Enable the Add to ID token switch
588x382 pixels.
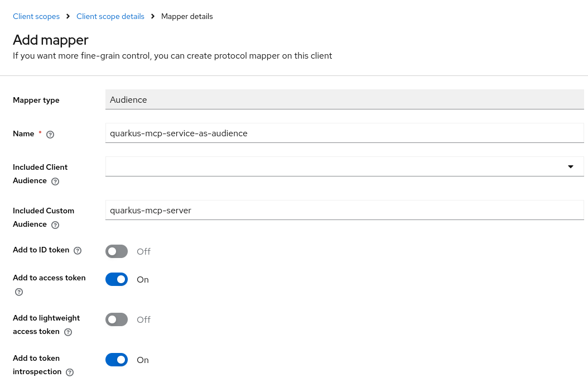(117, 251)
